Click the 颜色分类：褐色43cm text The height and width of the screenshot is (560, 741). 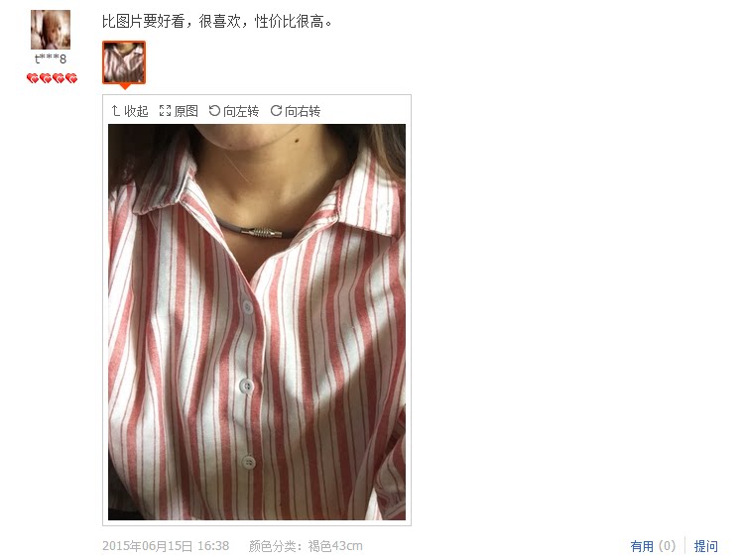coord(306,546)
